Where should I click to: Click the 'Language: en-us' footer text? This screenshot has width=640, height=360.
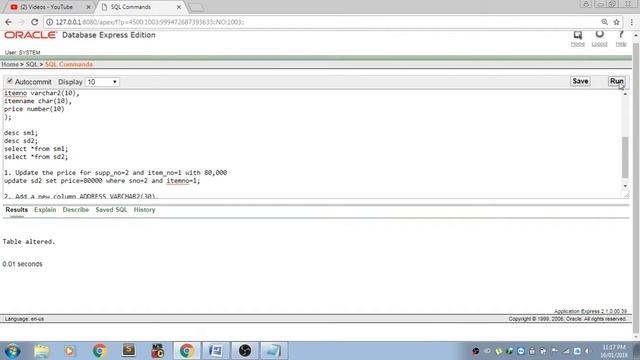24,319
